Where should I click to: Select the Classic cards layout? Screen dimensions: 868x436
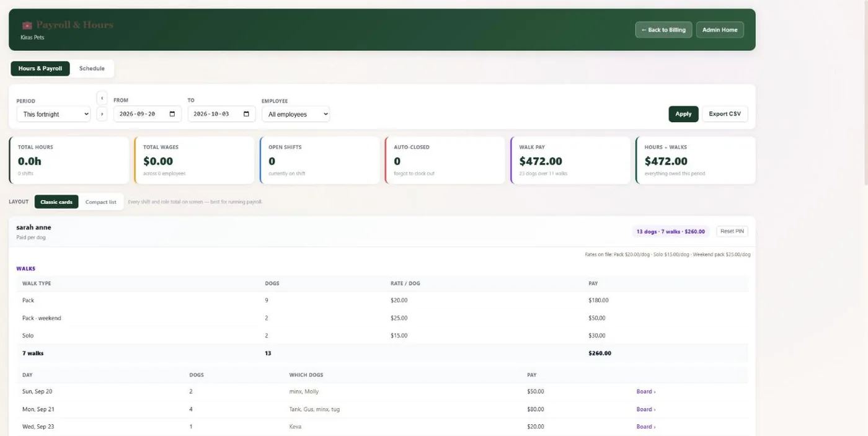tap(56, 202)
